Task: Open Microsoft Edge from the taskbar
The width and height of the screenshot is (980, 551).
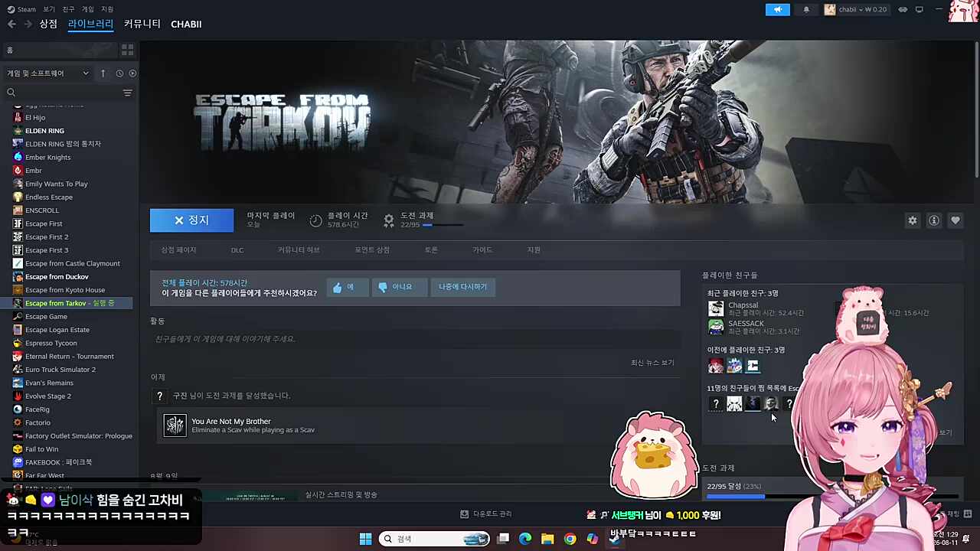Action: click(x=525, y=539)
